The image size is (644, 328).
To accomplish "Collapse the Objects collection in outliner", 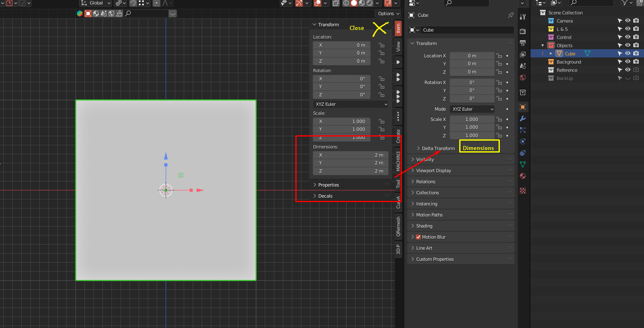I will 543,46.
